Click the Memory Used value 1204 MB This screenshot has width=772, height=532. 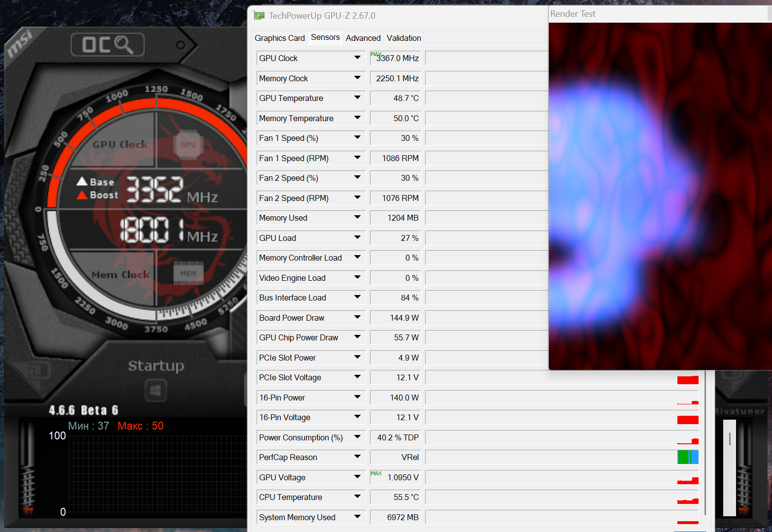(396, 218)
